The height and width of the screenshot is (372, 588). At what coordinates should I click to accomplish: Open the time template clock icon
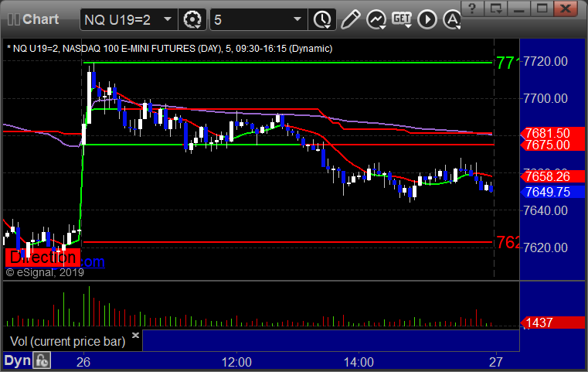point(322,19)
